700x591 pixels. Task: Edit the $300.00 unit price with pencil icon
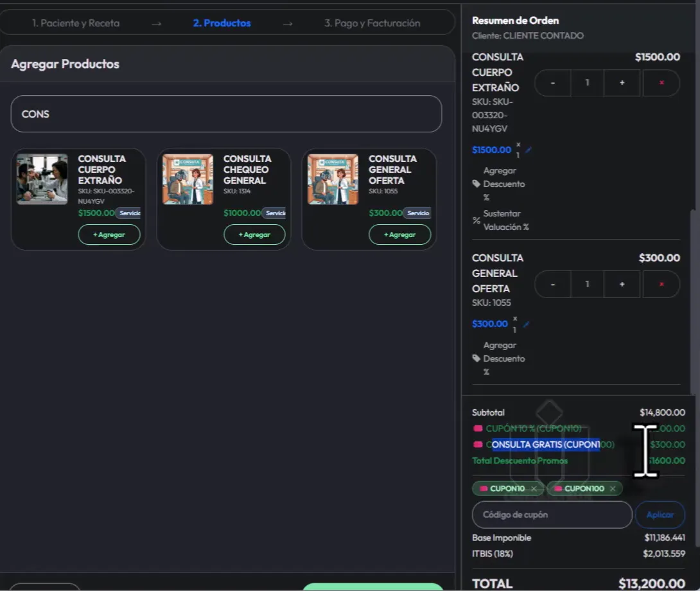pyautogui.click(x=526, y=324)
